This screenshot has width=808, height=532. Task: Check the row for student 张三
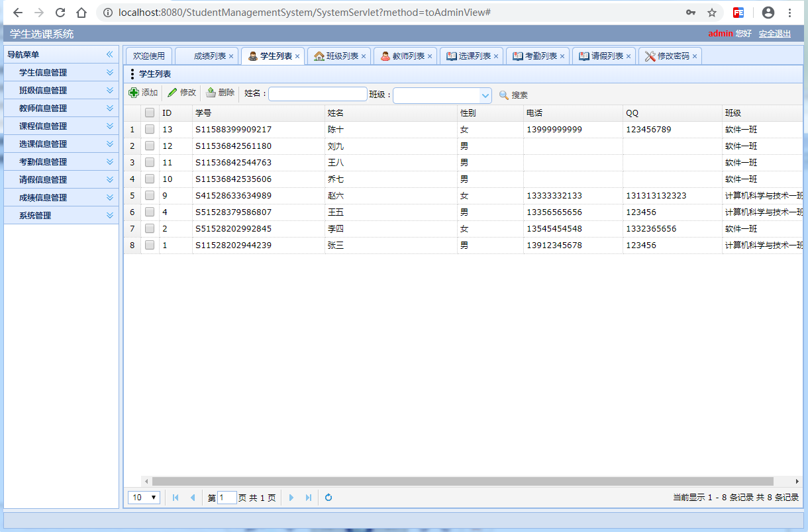150,245
